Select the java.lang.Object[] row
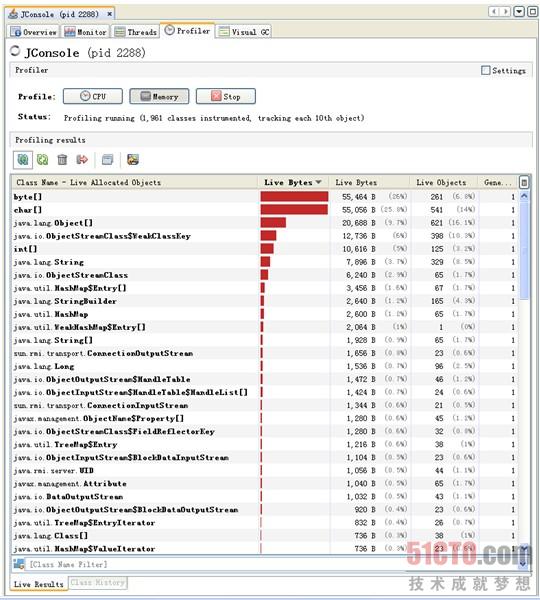 [x=265, y=223]
